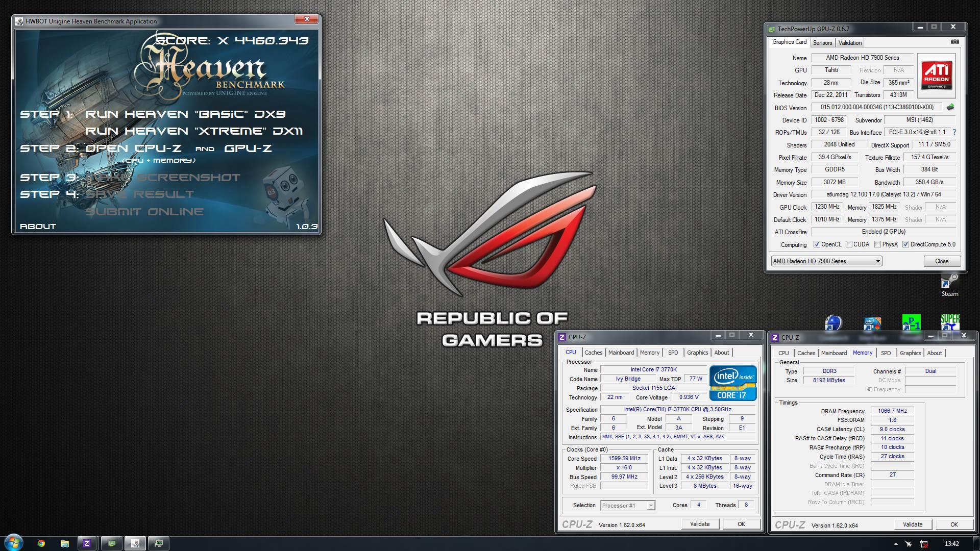The width and height of the screenshot is (980, 551).
Task: Open Mainboard tab in right CPU-Z window
Action: (834, 353)
